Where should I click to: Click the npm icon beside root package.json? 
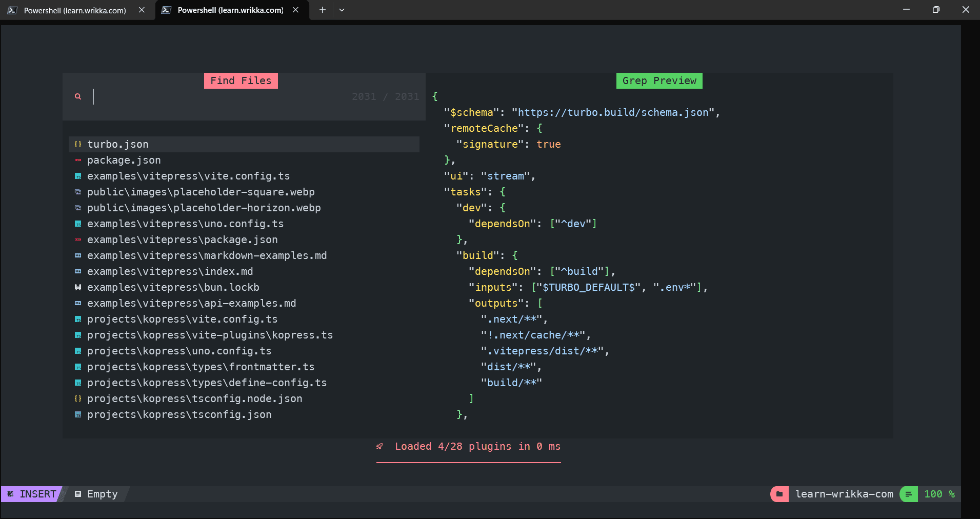click(x=78, y=160)
